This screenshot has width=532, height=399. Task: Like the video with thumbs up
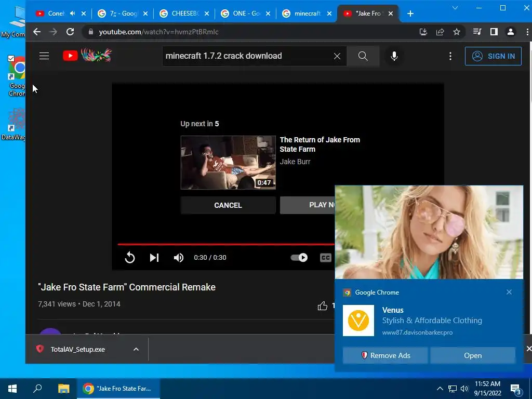pos(322,306)
